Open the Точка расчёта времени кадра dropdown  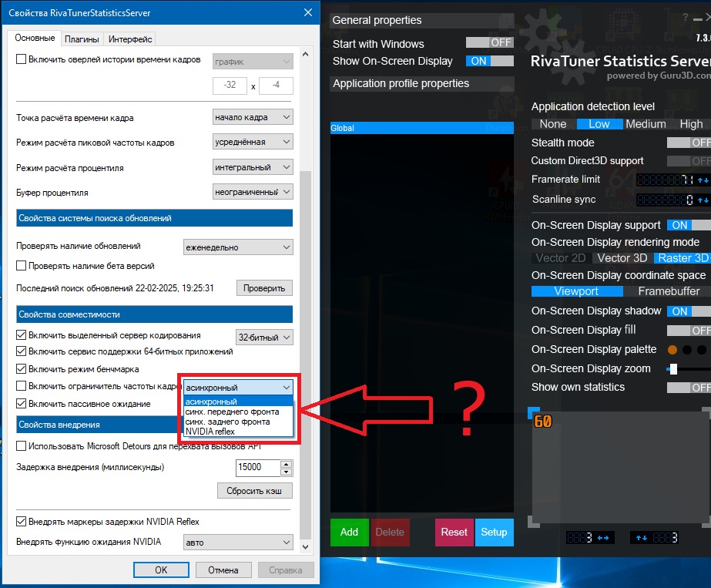point(253,117)
